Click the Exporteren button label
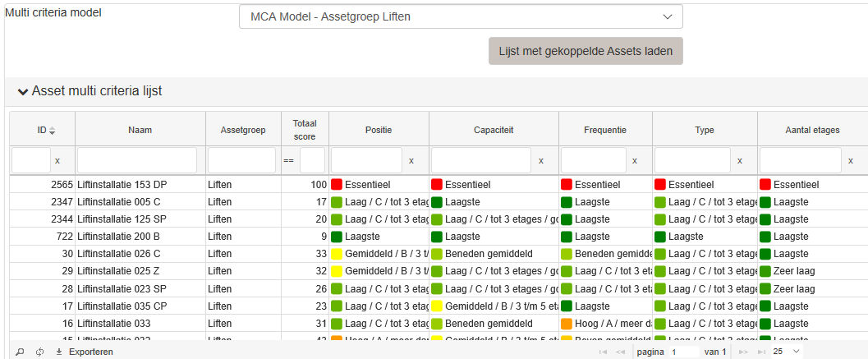The height and width of the screenshot is (359, 868). tap(91, 352)
